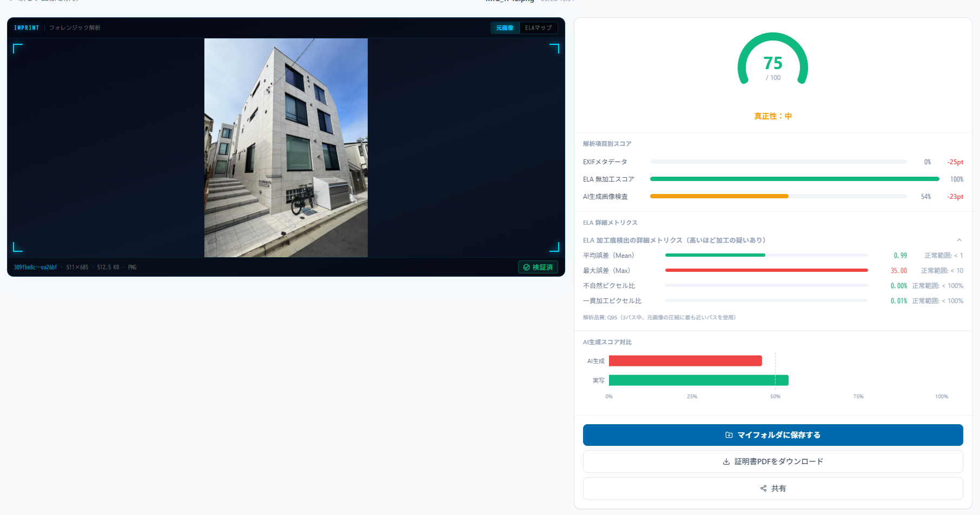Collapse the ELA detailed metrics section
Image resolution: width=980 pixels, height=515 pixels.
(x=959, y=240)
